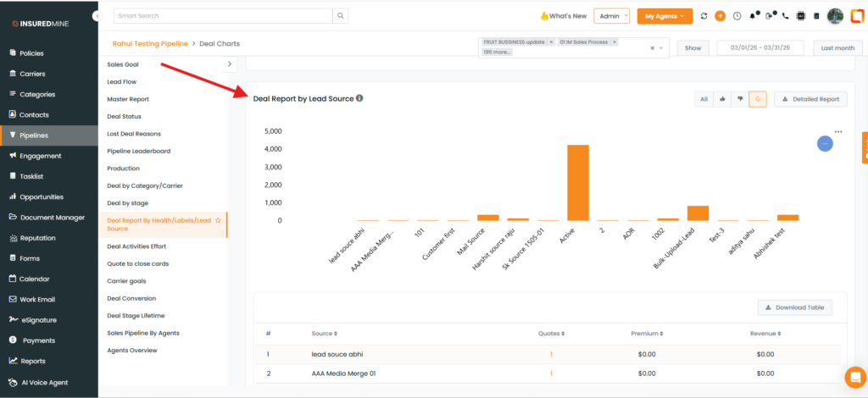Click the Detailed Report button
The height and width of the screenshot is (398, 868).
[x=810, y=99]
